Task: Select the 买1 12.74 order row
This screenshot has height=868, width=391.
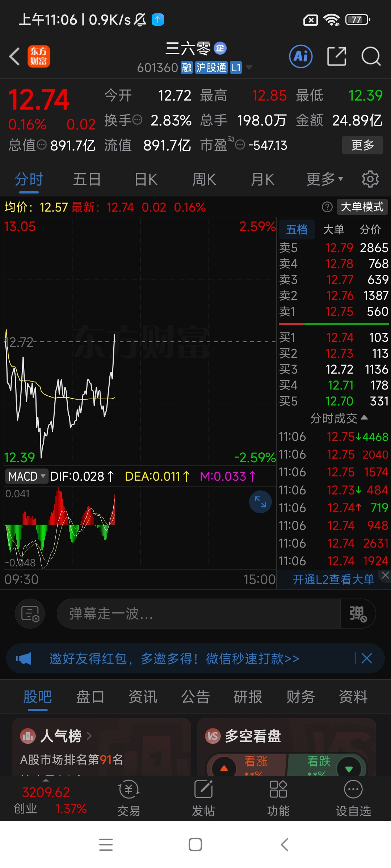Action: tap(333, 337)
